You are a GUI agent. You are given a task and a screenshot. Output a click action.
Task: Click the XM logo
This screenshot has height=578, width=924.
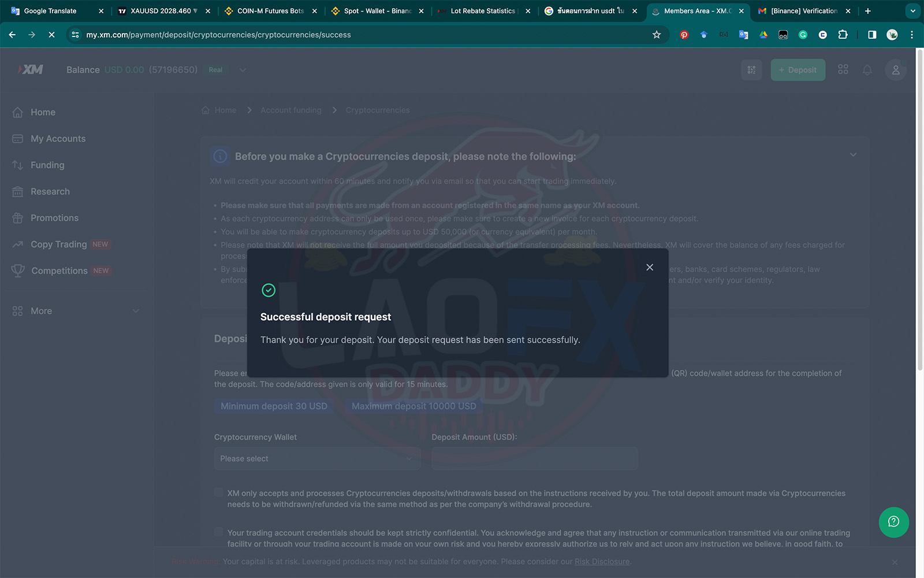point(31,69)
